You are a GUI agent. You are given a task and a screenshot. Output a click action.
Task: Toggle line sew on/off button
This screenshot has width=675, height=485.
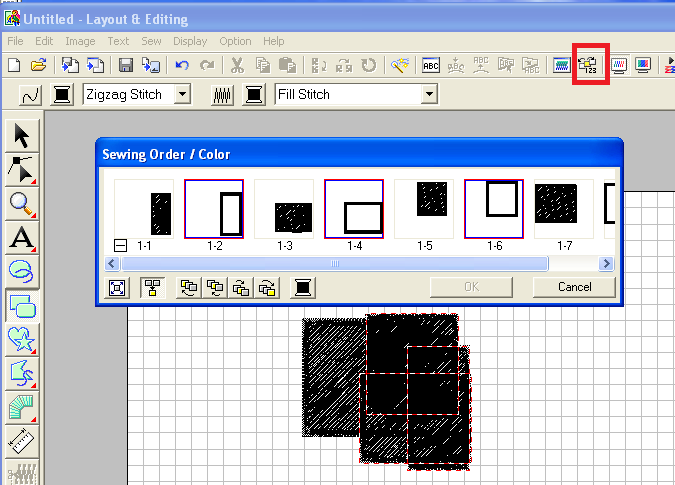click(29, 95)
